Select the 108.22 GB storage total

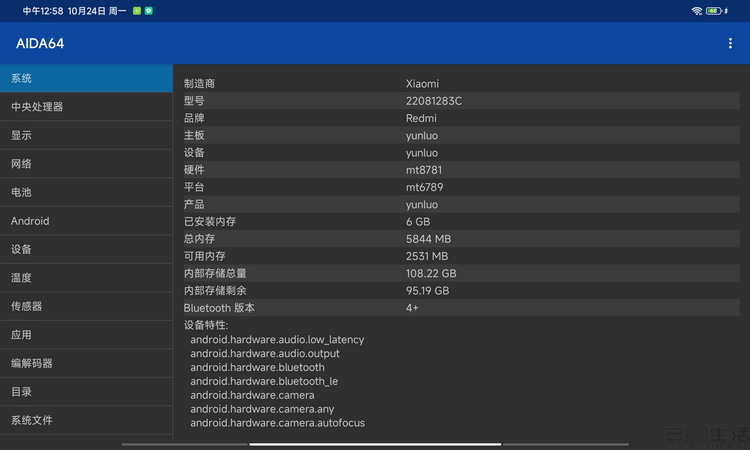point(431,273)
